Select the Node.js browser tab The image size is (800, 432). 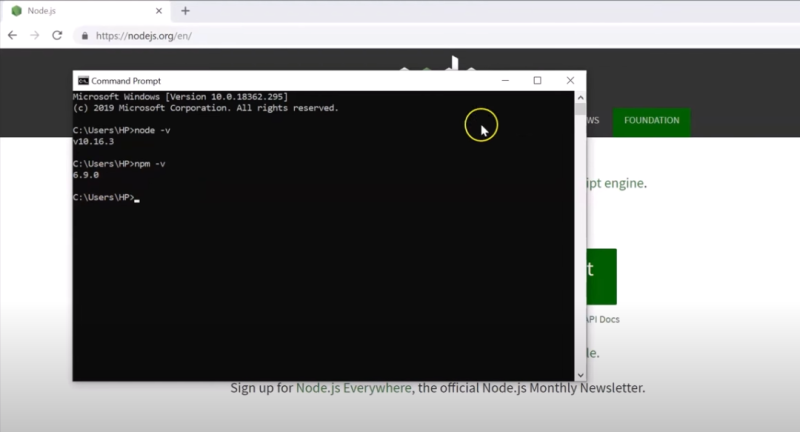[80, 11]
